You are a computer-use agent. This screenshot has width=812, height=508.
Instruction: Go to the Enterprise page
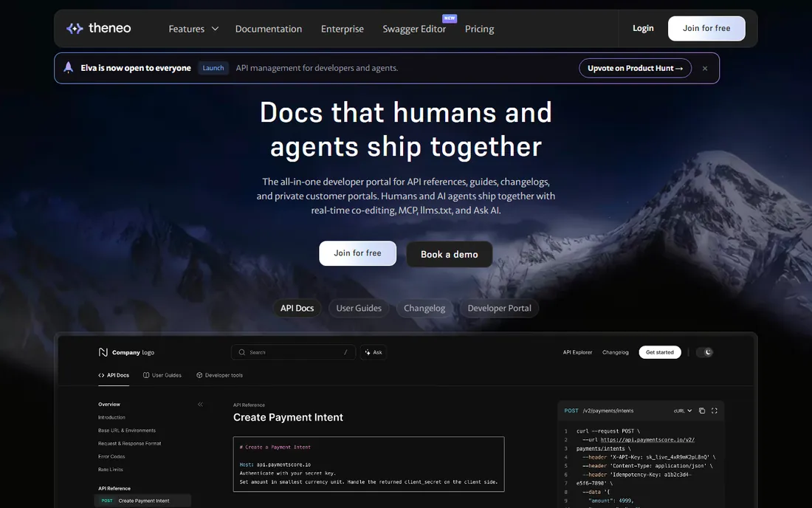pos(343,29)
